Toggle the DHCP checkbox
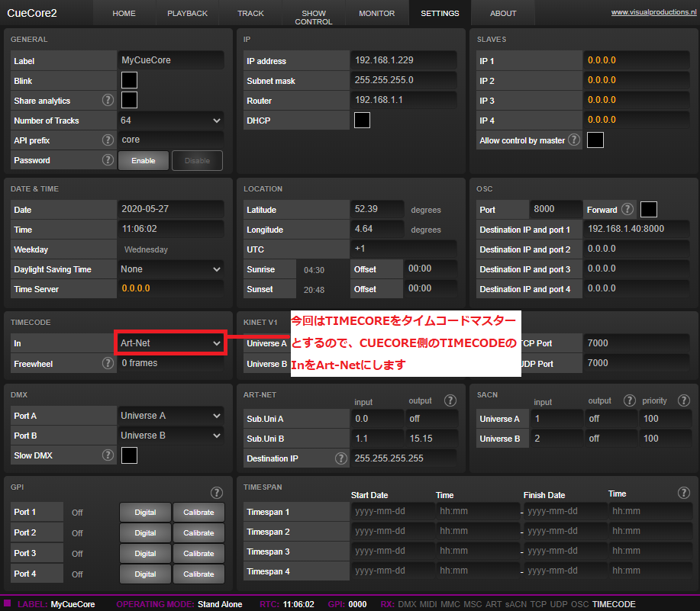 pos(362,120)
